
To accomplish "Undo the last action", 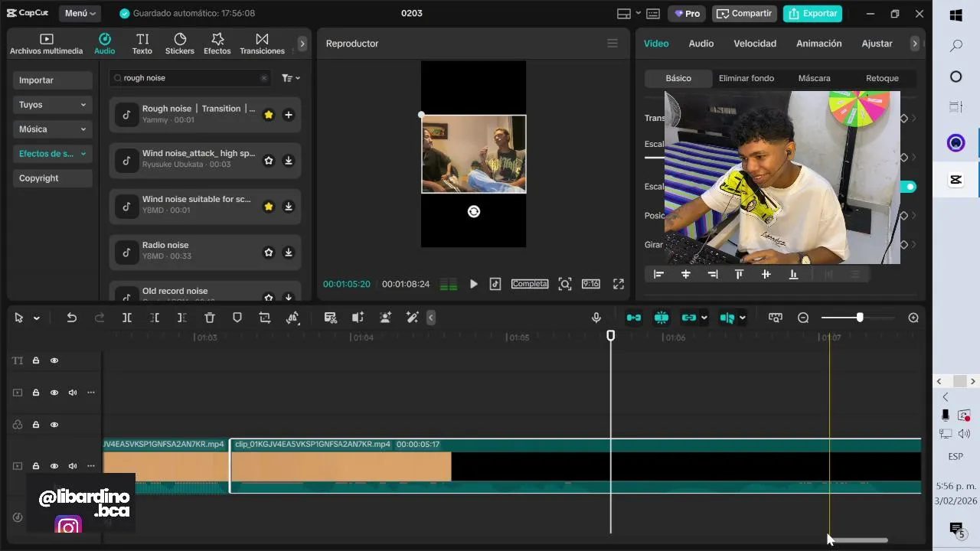I will click(71, 318).
